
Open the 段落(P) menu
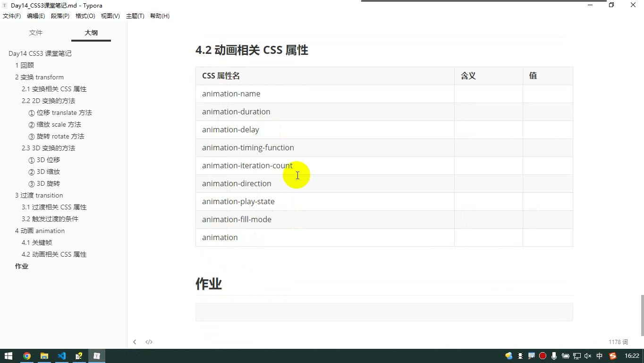[60, 16]
